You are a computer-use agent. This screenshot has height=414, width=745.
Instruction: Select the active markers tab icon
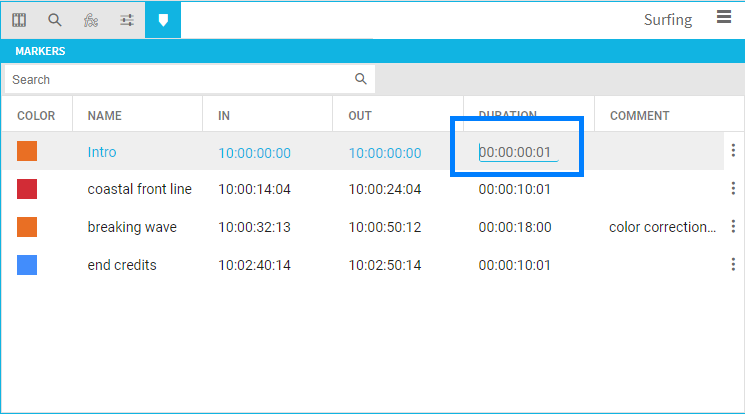(163, 20)
